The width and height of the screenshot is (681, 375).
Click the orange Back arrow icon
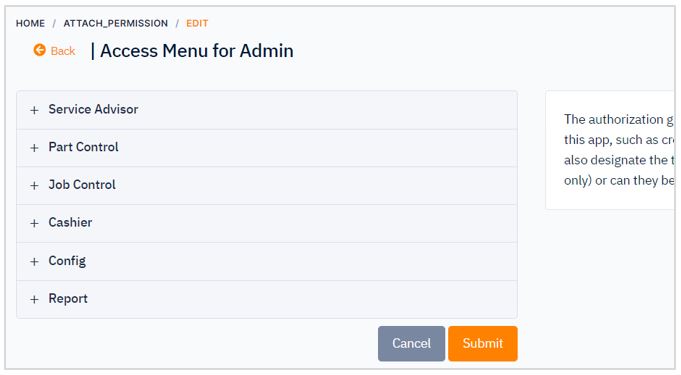(40, 50)
